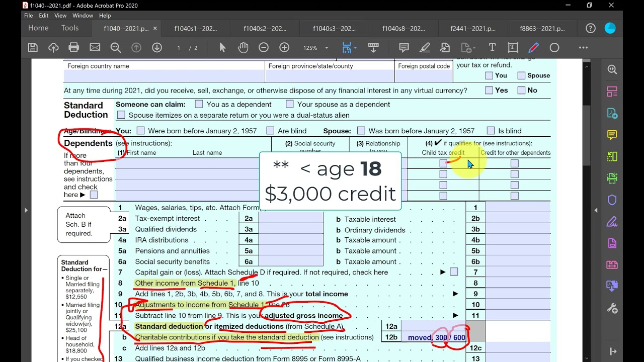Add a sticky note comment
Image resolution: width=644 pixels, height=362 pixels.
tap(404, 48)
